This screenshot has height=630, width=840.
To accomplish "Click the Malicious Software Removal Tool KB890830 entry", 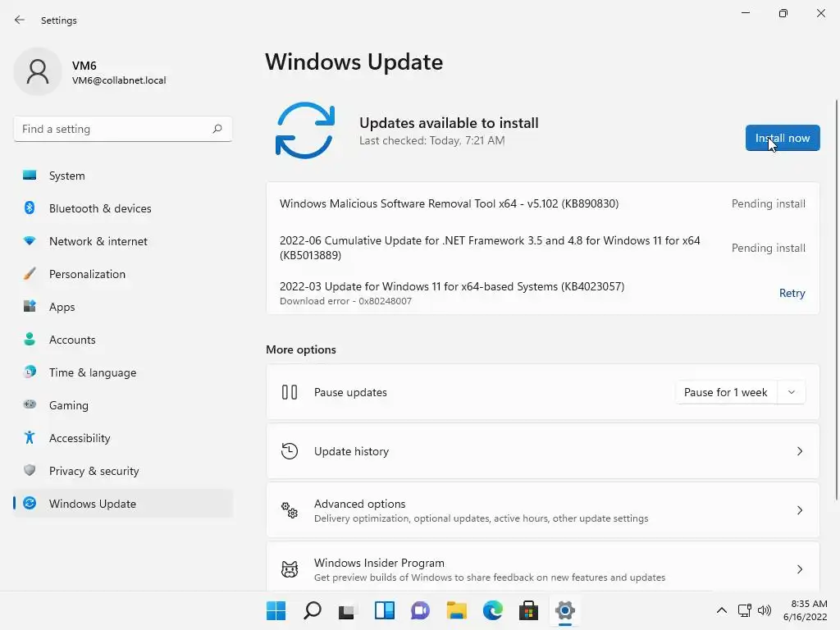I will click(449, 203).
